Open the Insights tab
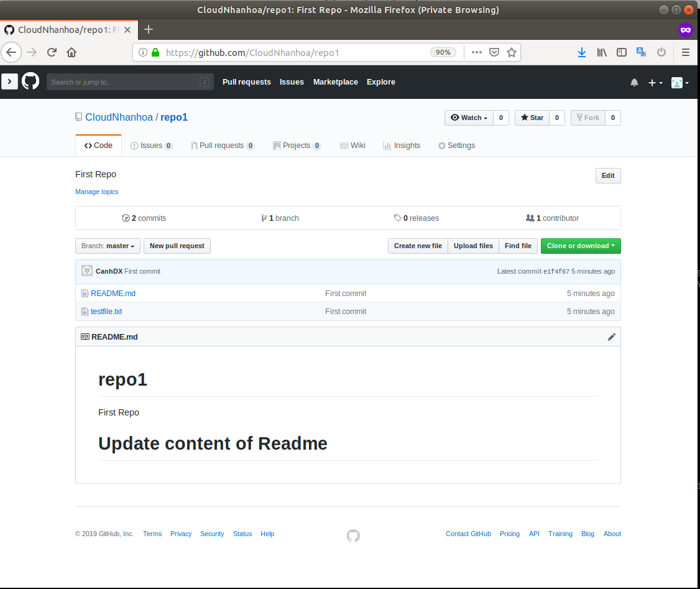This screenshot has height=589, width=700. point(402,146)
